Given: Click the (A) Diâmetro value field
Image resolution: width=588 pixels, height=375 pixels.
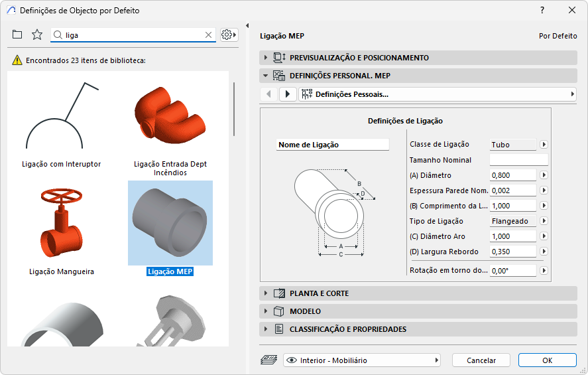Looking at the screenshot, I should point(512,175).
